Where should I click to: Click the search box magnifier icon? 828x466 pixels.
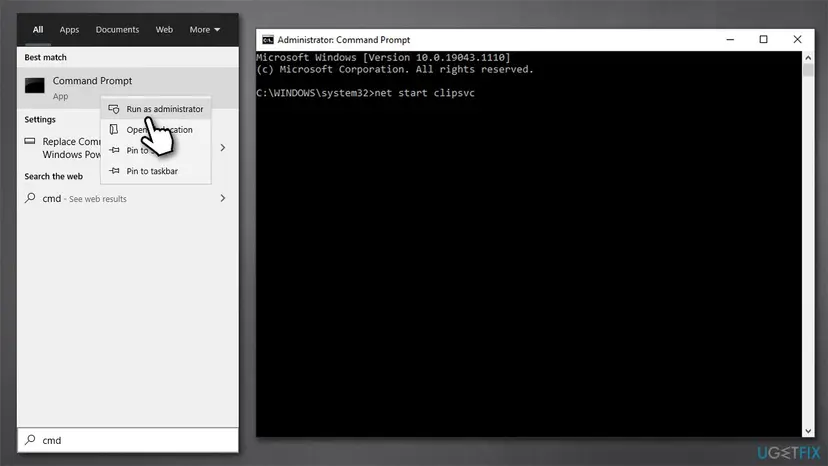30,440
